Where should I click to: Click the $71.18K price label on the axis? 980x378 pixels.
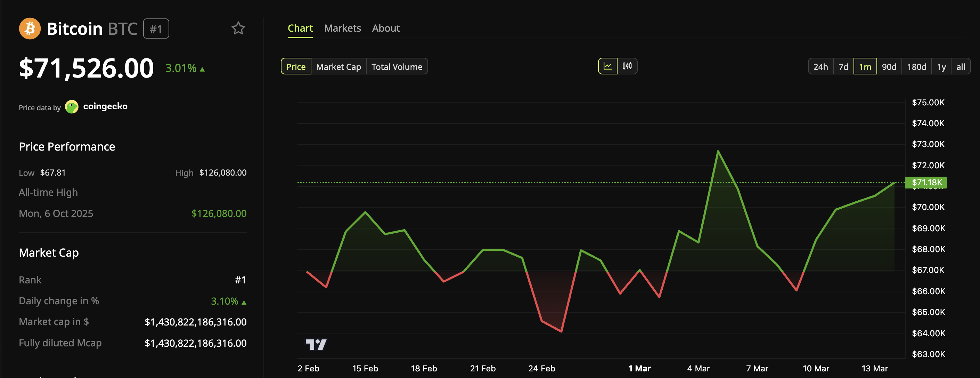click(926, 183)
